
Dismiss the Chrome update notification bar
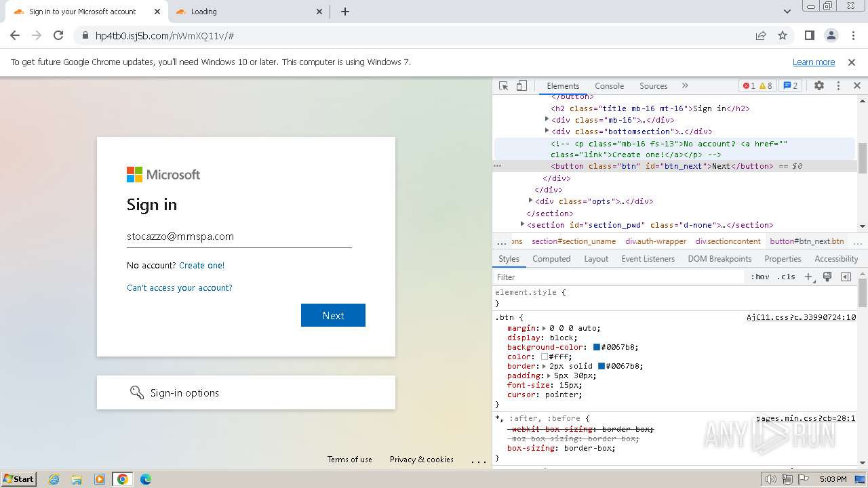tap(852, 62)
